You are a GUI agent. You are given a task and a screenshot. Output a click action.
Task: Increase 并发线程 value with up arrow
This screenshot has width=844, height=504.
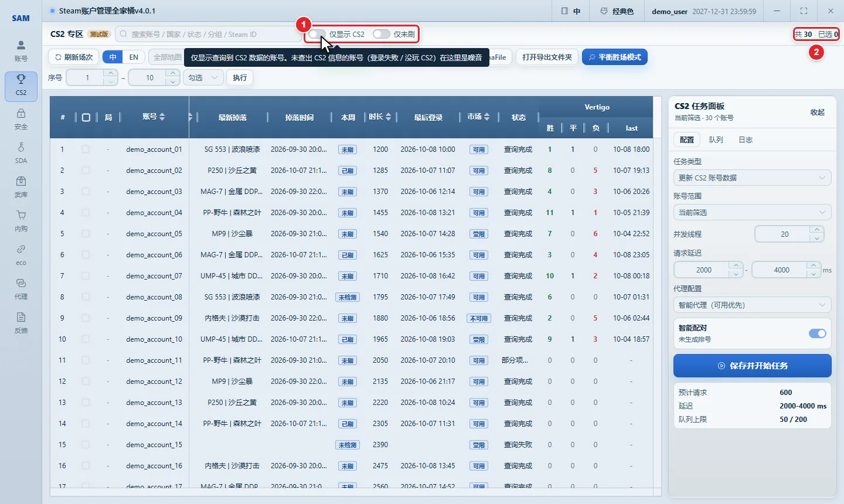tap(817, 230)
